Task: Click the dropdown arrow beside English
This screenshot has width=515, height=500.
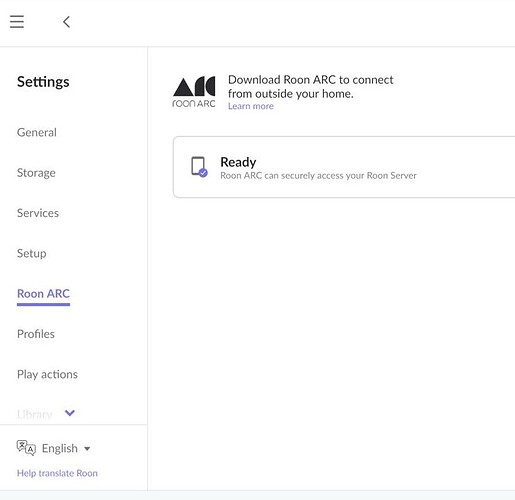Action: 87,449
